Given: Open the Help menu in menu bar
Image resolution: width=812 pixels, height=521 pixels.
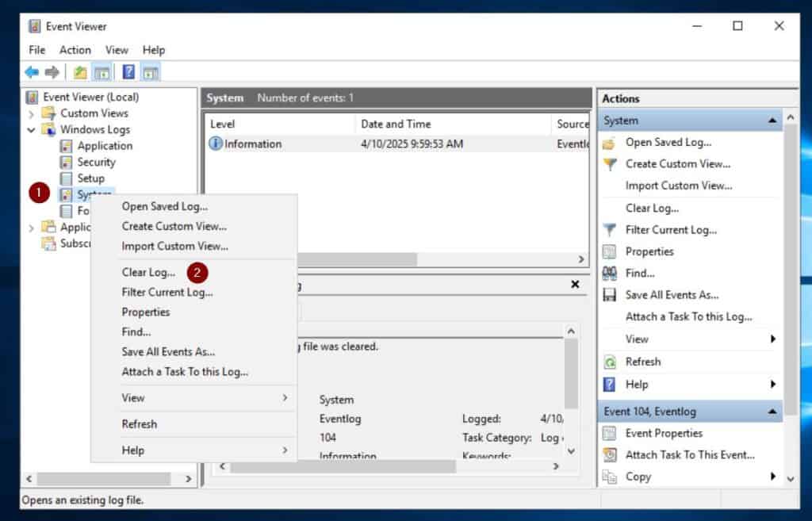Looking at the screenshot, I should tap(153, 50).
